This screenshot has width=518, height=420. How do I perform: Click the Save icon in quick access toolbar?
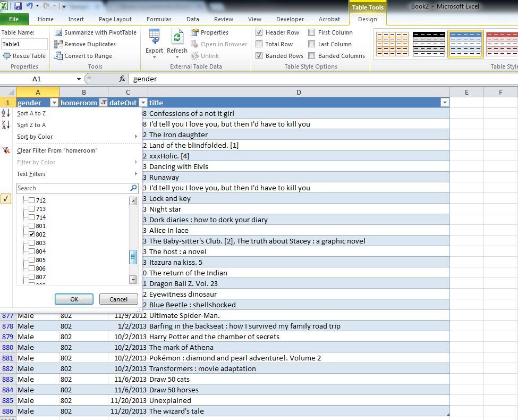click(x=18, y=6)
